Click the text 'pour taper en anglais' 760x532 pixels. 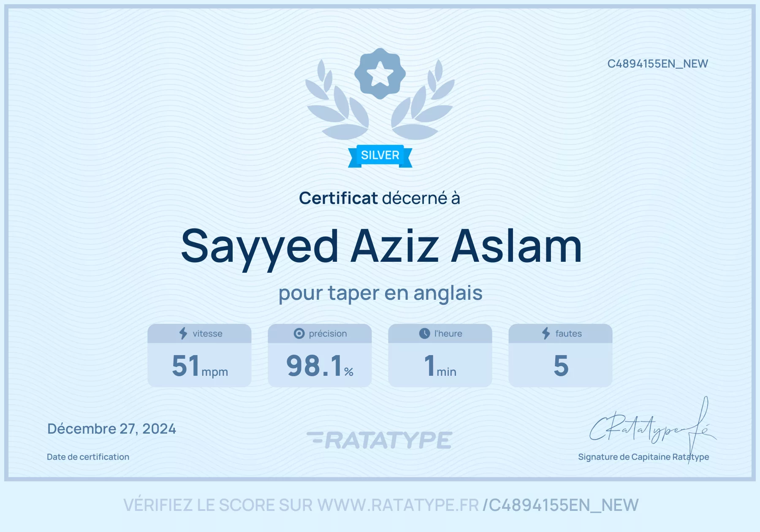click(x=380, y=293)
